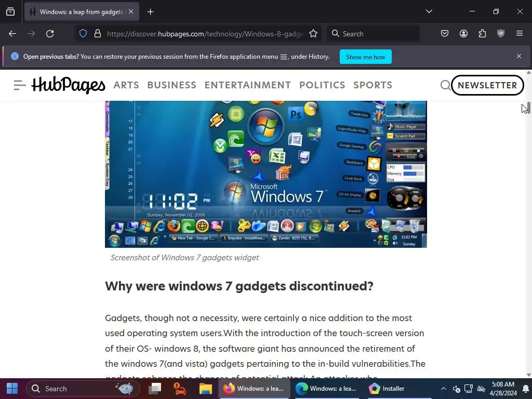Open the Firefox account menu
This screenshot has width=532, height=399.
coord(463,34)
